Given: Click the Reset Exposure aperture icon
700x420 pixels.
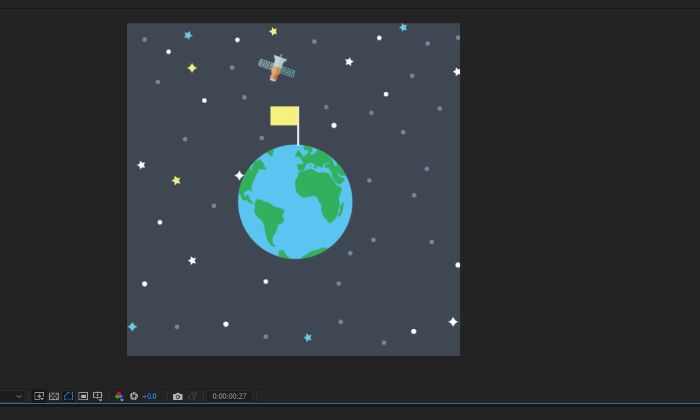Looking at the screenshot, I should [x=133, y=396].
